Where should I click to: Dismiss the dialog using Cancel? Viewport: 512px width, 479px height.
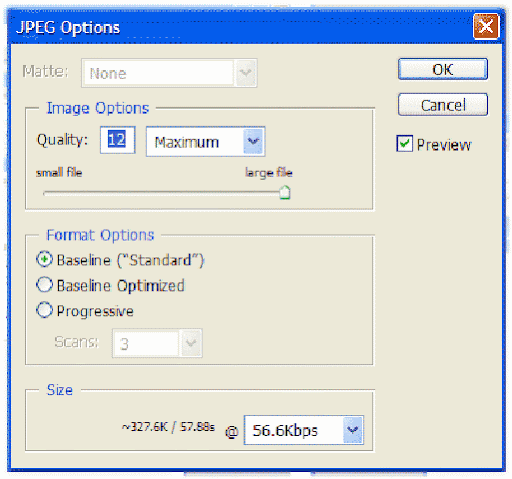(443, 105)
